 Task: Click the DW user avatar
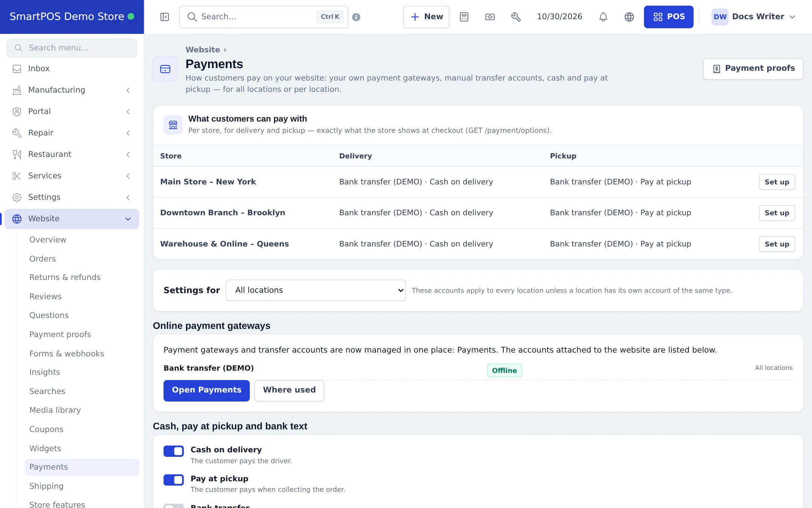pyautogui.click(x=720, y=17)
